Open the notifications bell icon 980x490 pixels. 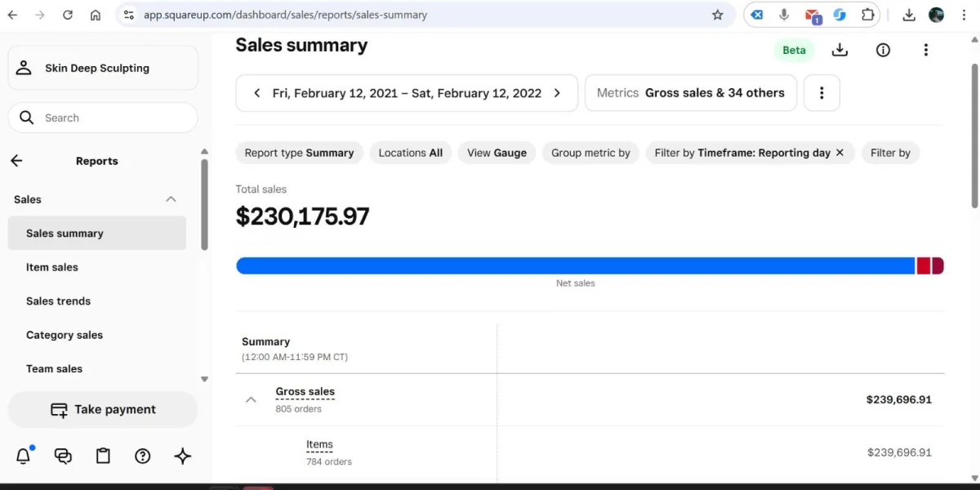(24, 457)
